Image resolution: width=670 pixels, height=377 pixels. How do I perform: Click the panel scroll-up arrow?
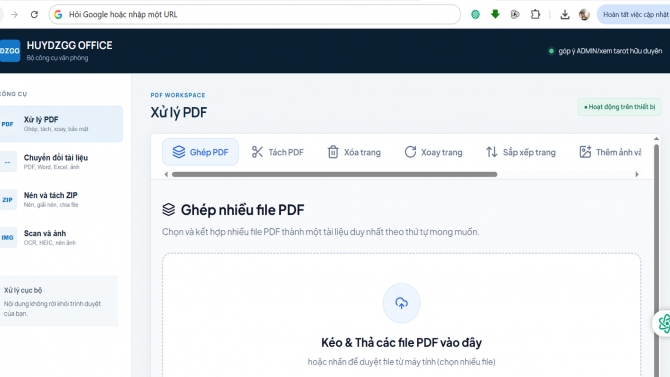(x=656, y=139)
